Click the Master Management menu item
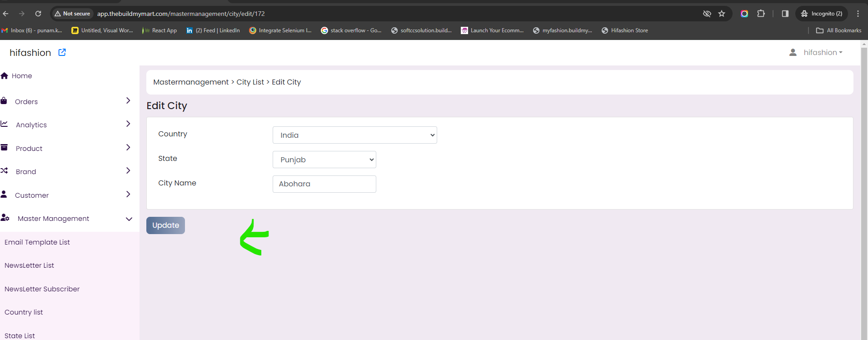Screen dimensions: 868x340 pos(53,219)
